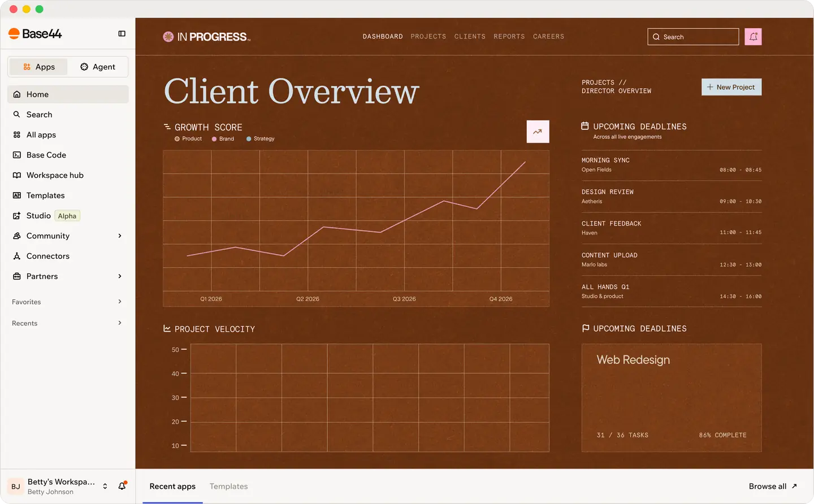Viewport: 814px width, 504px height.
Task: Collapse the sidebar panel icon
Action: 122,34
